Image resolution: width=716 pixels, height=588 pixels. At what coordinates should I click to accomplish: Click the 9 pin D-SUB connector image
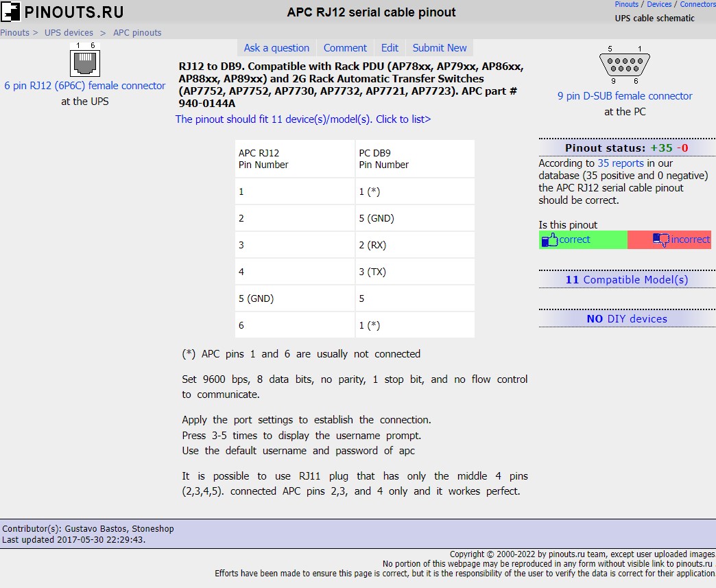[x=624, y=65]
